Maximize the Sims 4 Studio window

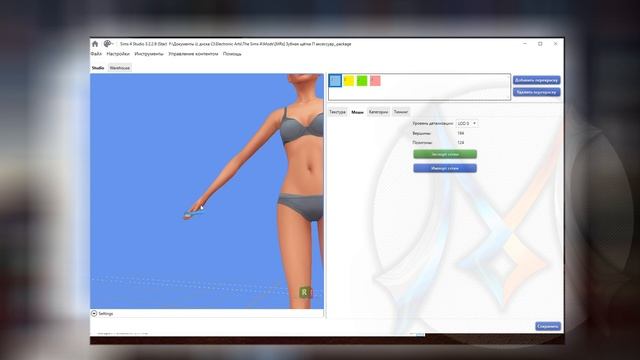tap(540, 44)
